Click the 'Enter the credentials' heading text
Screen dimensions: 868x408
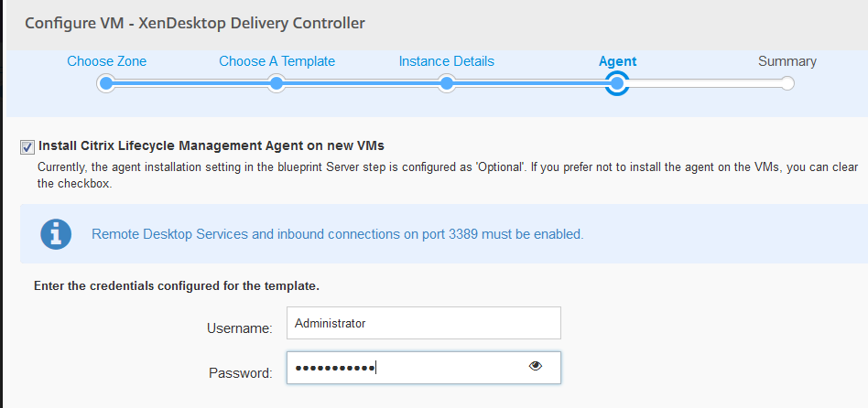click(x=176, y=286)
